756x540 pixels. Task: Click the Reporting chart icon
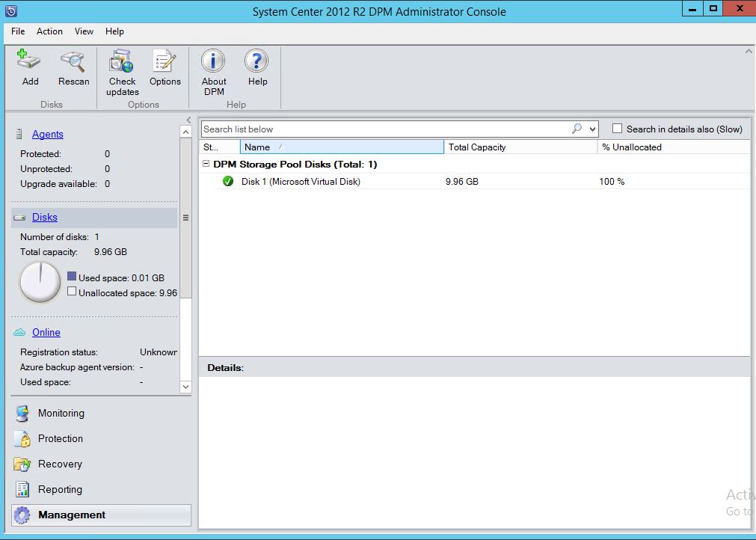22,489
